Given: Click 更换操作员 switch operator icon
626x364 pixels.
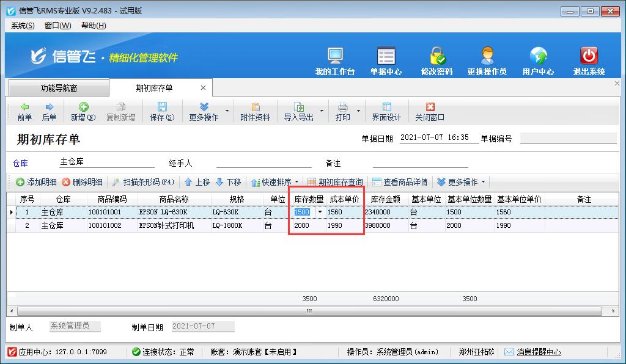Looking at the screenshot, I should click(487, 61).
